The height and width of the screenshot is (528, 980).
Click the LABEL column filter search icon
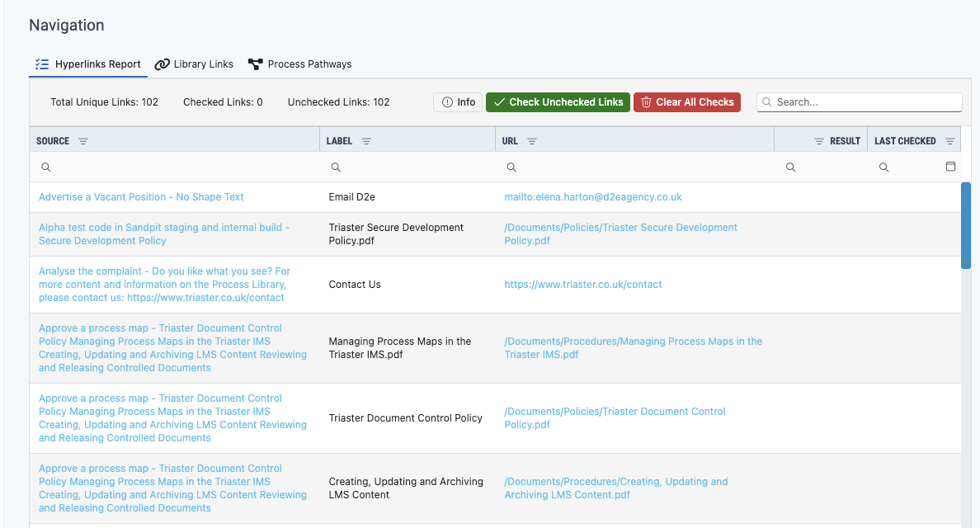point(336,167)
